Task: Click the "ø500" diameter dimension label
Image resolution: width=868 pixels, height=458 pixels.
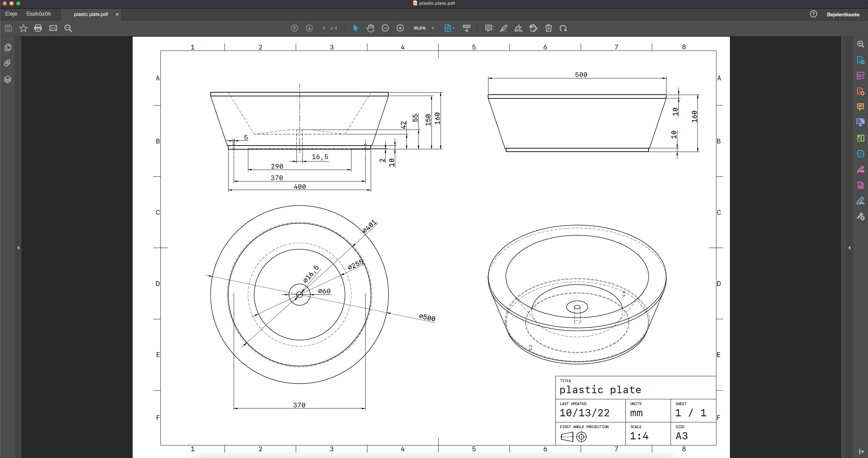Action: (427, 318)
